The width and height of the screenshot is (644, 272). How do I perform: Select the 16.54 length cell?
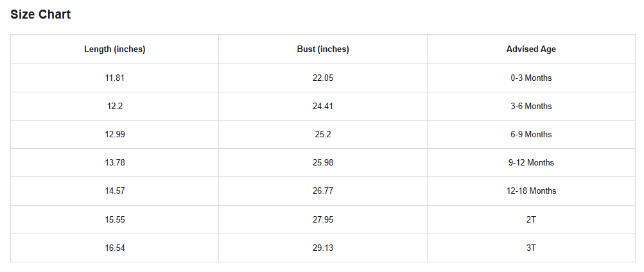point(115,248)
